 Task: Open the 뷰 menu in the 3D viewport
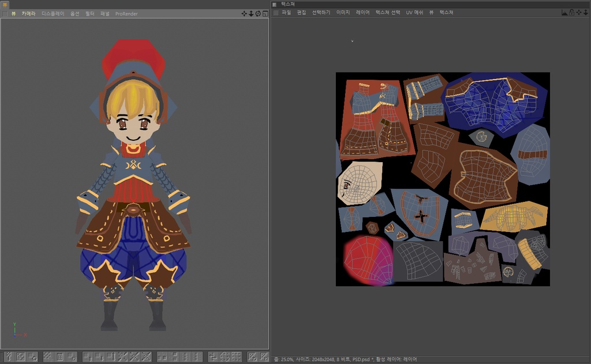(14, 14)
